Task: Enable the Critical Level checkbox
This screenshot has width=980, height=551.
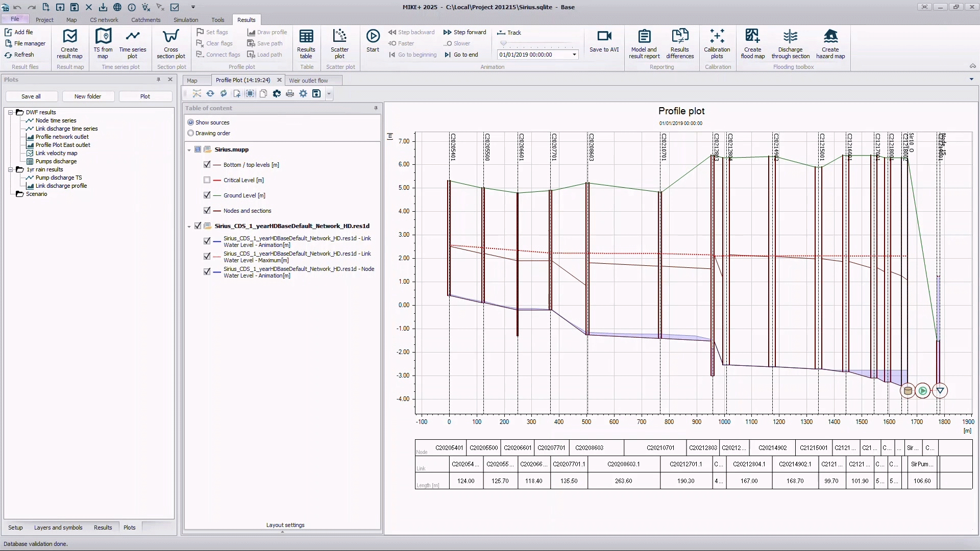Action: (x=207, y=180)
